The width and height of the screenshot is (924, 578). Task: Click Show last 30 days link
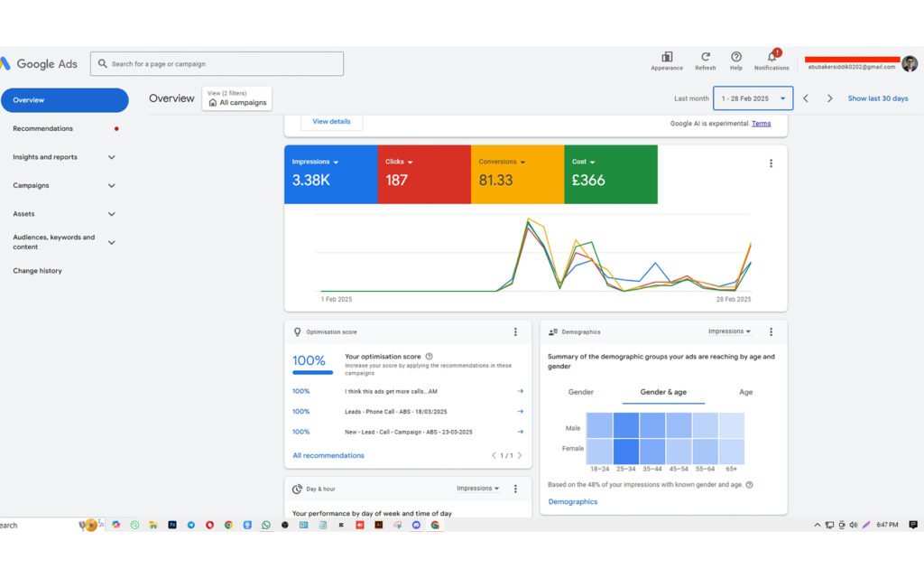(x=878, y=98)
